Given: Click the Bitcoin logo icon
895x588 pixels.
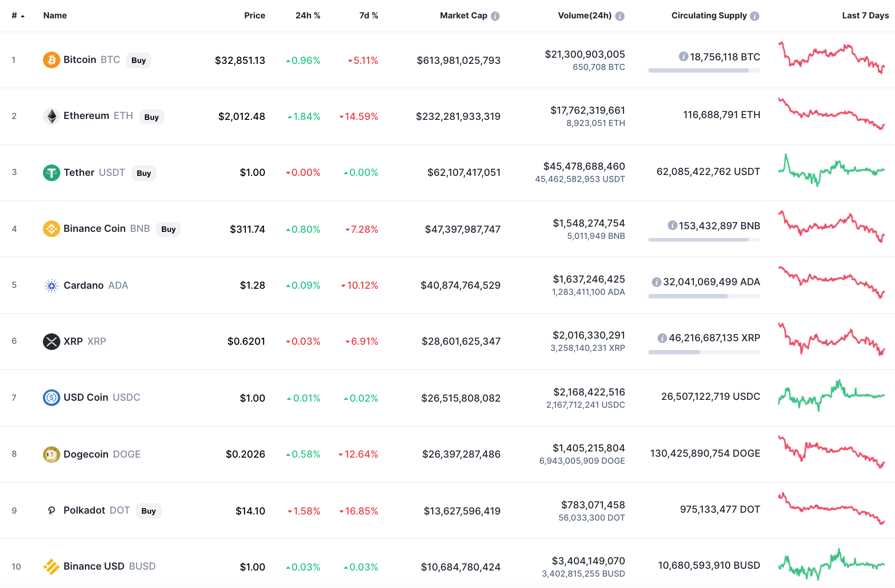Looking at the screenshot, I should coord(52,60).
